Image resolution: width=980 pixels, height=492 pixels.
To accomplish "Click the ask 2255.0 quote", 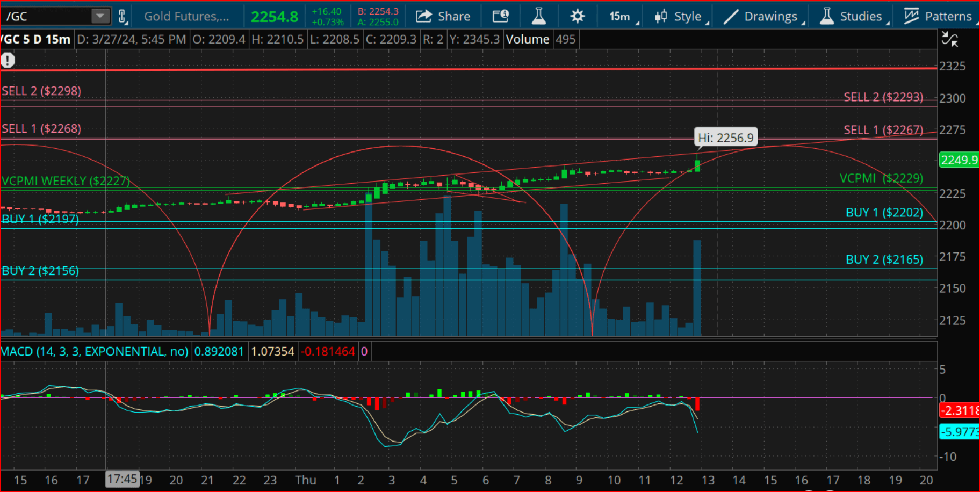I will coord(378,22).
